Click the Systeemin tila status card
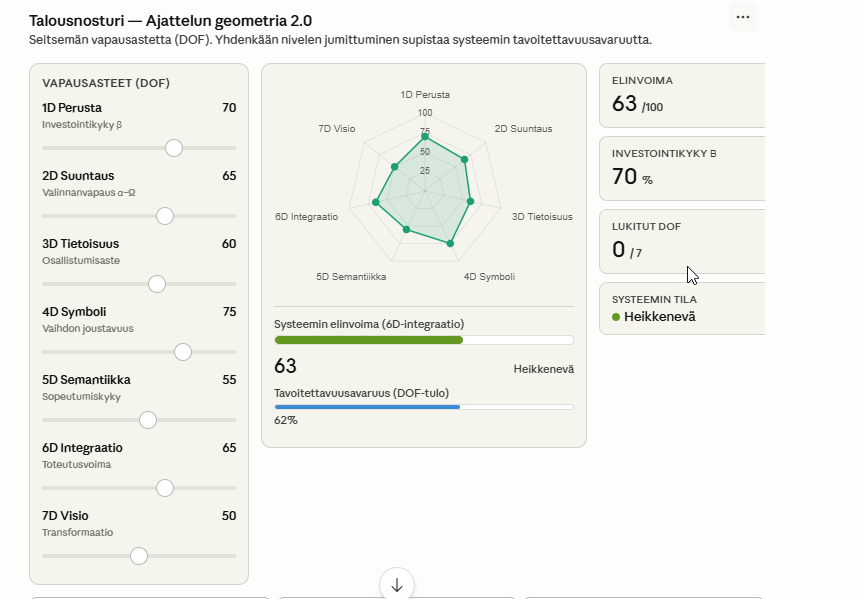 pyautogui.click(x=682, y=308)
